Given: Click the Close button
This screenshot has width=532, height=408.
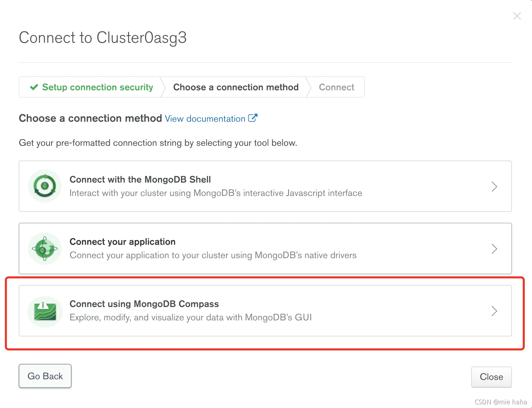Looking at the screenshot, I should [x=491, y=377].
